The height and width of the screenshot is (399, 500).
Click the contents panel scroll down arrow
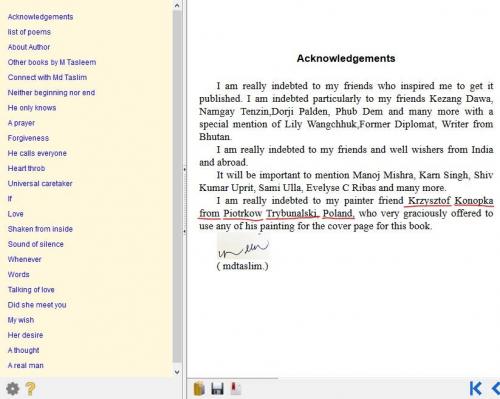[x=177, y=372]
